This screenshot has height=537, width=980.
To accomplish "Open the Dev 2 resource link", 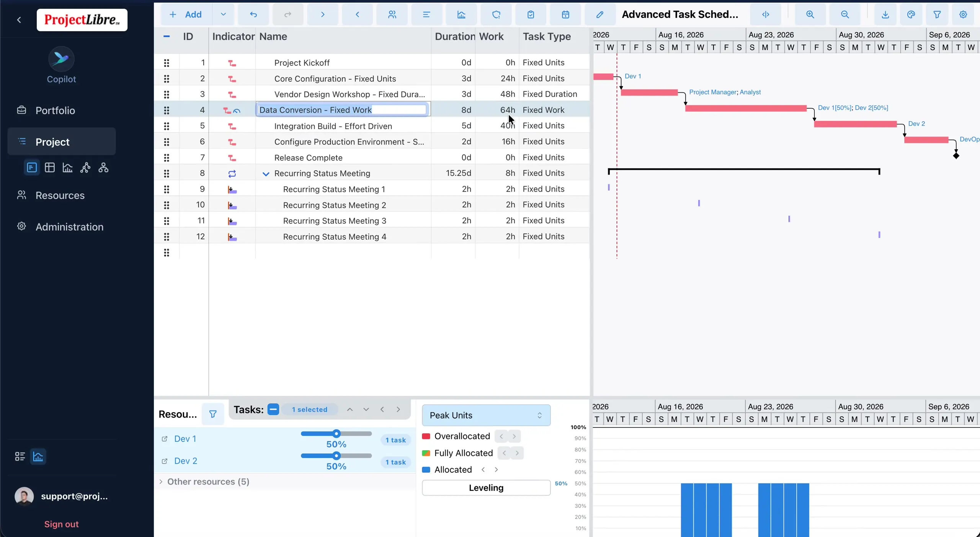I will (x=186, y=461).
